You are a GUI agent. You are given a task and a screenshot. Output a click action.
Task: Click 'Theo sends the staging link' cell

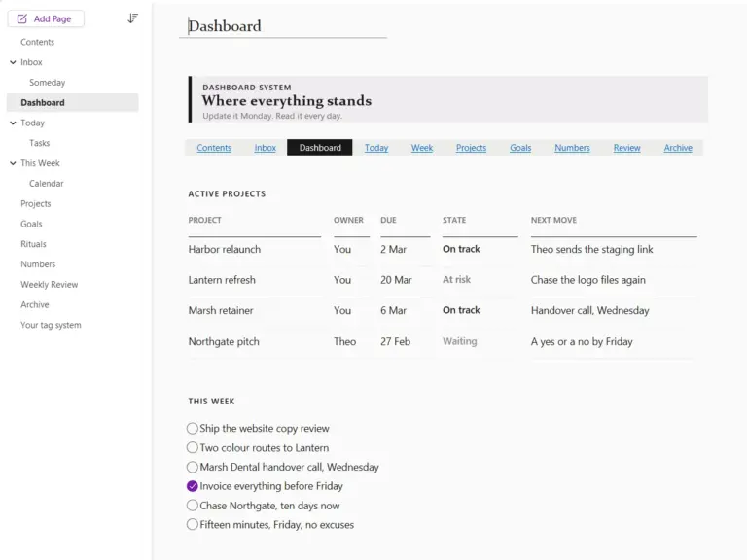591,249
